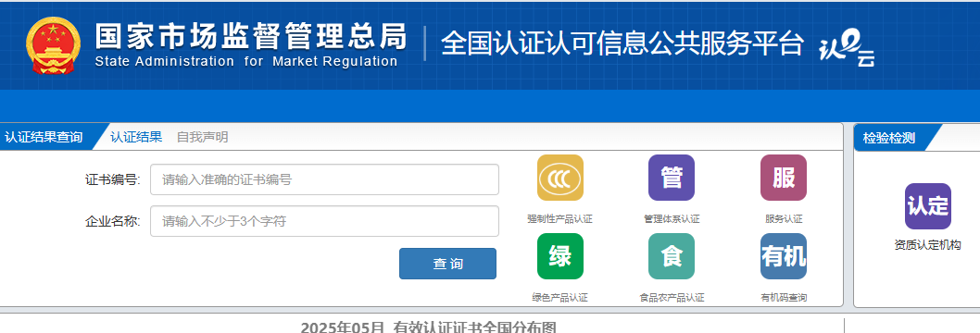Viewport: 980px width, 333px height.
Task: Click the 国家市场监督管理总局 title
Action: (x=251, y=36)
